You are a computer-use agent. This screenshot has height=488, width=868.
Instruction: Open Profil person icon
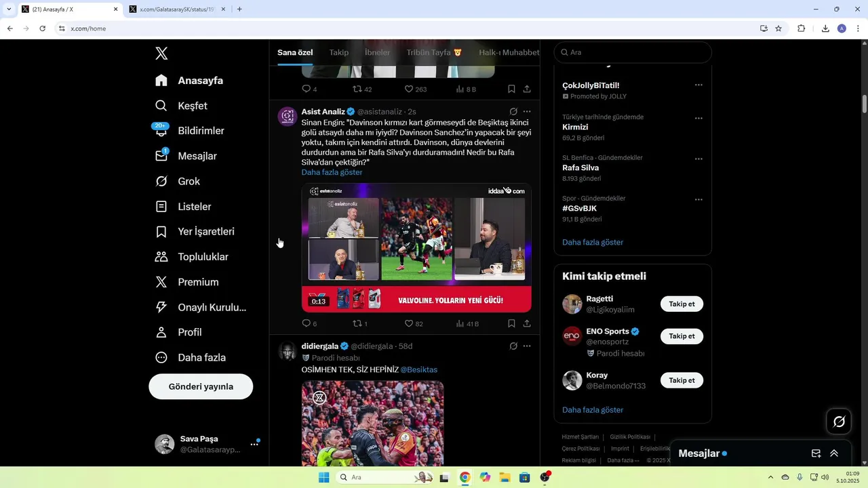[161, 332]
